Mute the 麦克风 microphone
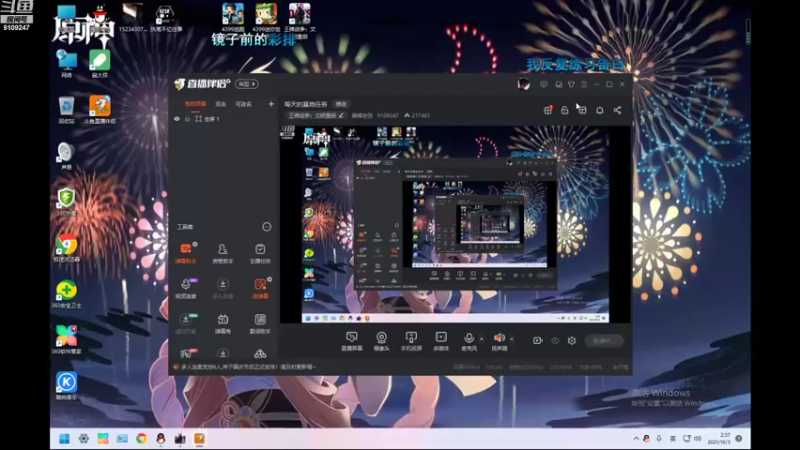The height and width of the screenshot is (450, 800). (469, 341)
